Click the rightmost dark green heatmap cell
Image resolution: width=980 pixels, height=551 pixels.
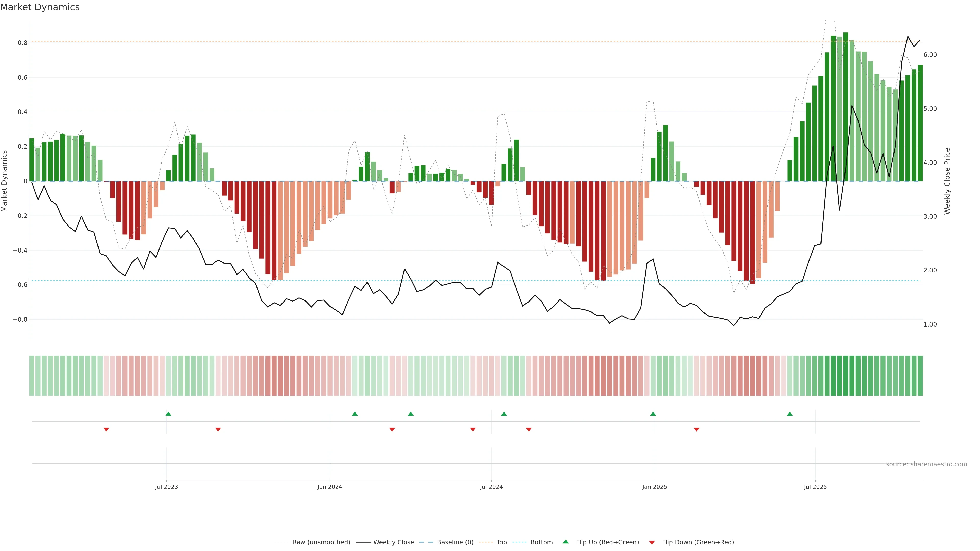click(x=920, y=375)
